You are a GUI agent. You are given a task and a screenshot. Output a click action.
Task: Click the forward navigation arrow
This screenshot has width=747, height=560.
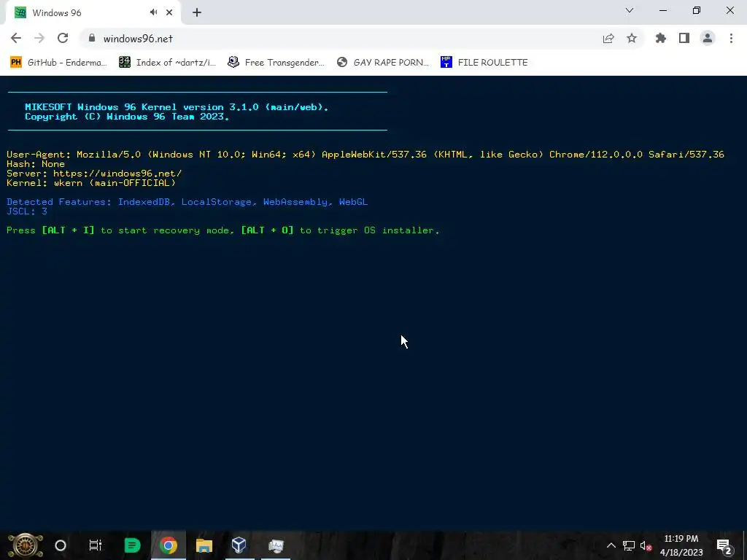pyautogui.click(x=39, y=39)
